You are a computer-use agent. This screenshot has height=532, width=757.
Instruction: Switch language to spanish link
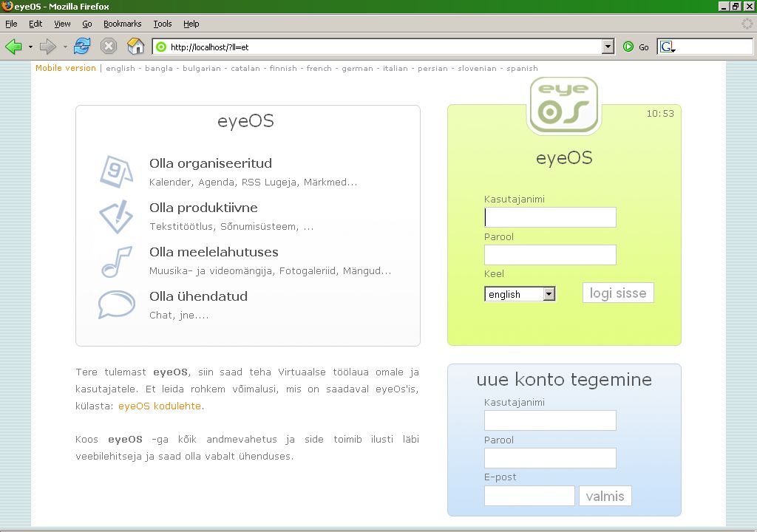coord(522,69)
